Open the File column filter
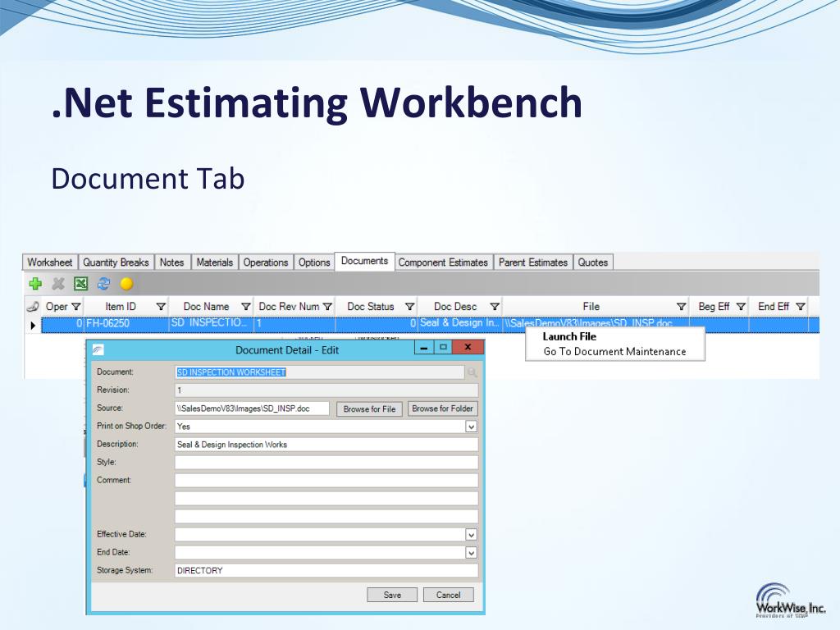 [x=682, y=307]
